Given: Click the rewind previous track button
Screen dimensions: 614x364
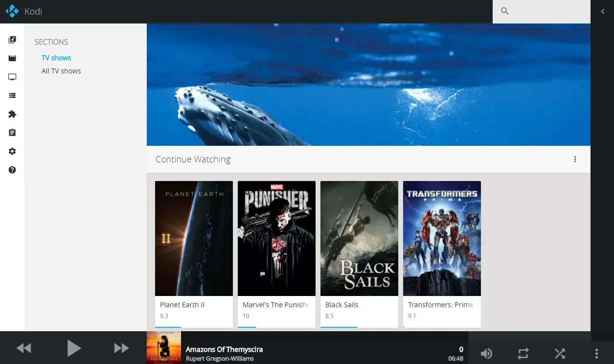Looking at the screenshot, I should 23,348.
